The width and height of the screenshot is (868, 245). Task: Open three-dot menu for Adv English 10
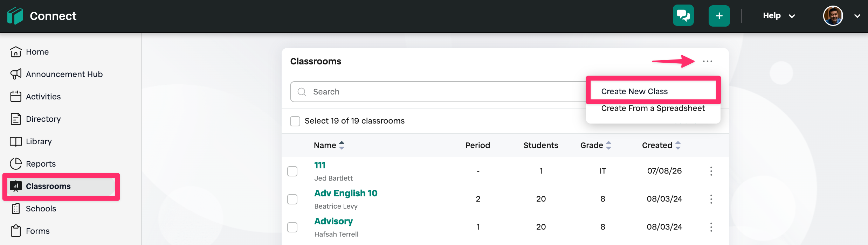coord(711,199)
